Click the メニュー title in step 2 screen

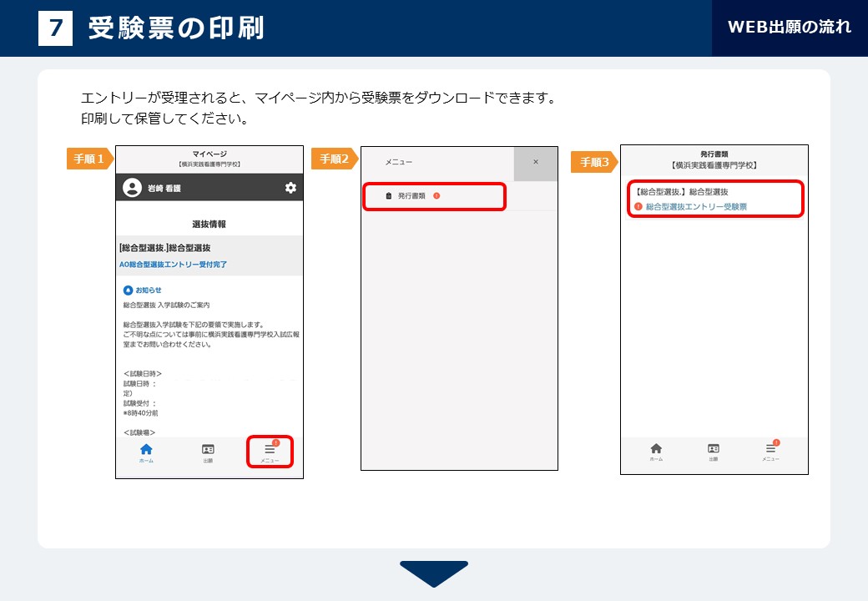(399, 162)
